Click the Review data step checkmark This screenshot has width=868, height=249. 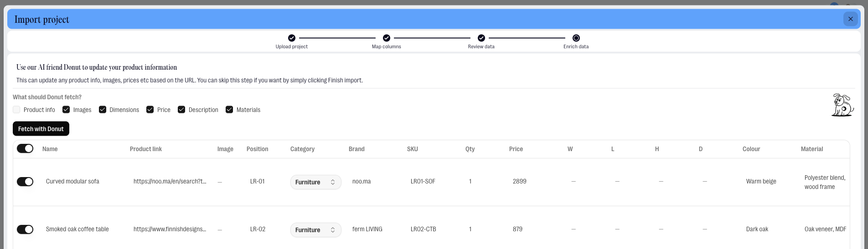pyautogui.click(x=481, y=38)
